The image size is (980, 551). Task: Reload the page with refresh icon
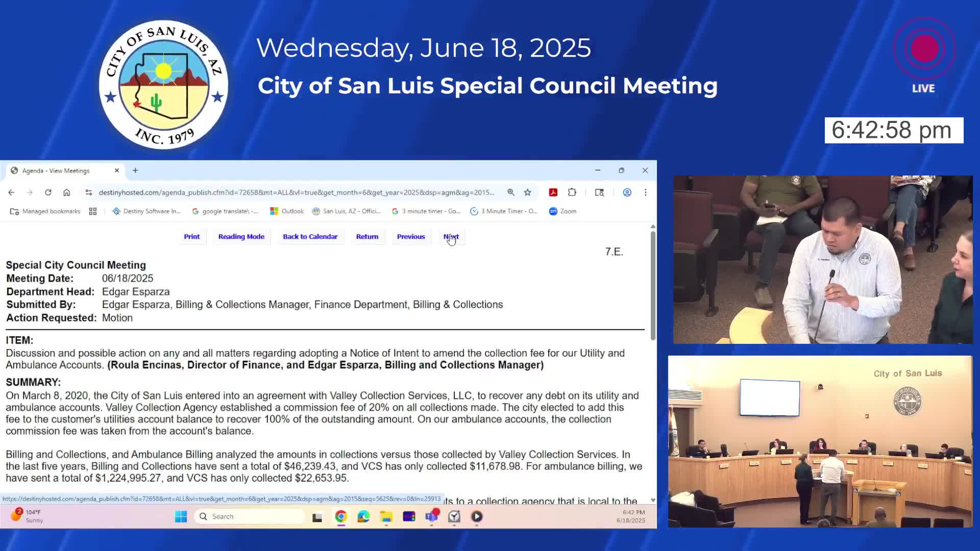(48, 192)
